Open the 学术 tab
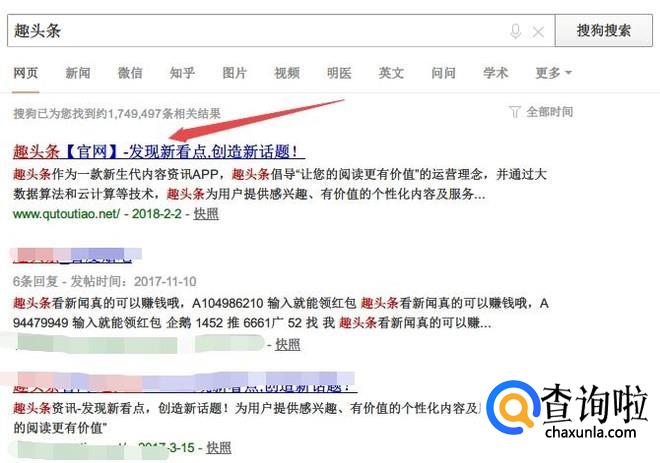660x463 pixels. tap(495, 73)
